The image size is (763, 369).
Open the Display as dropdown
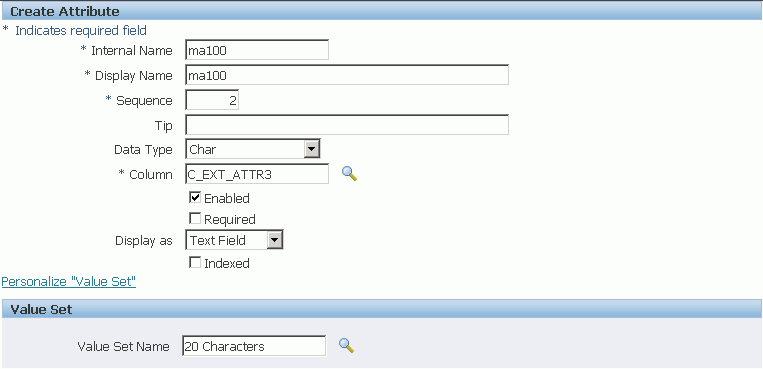(x=234, y=240)
